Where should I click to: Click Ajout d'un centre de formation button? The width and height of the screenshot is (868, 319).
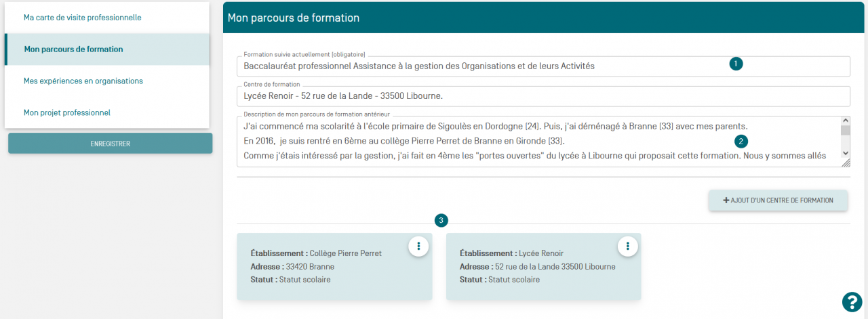pyautogui.click(x=778, y=200)
